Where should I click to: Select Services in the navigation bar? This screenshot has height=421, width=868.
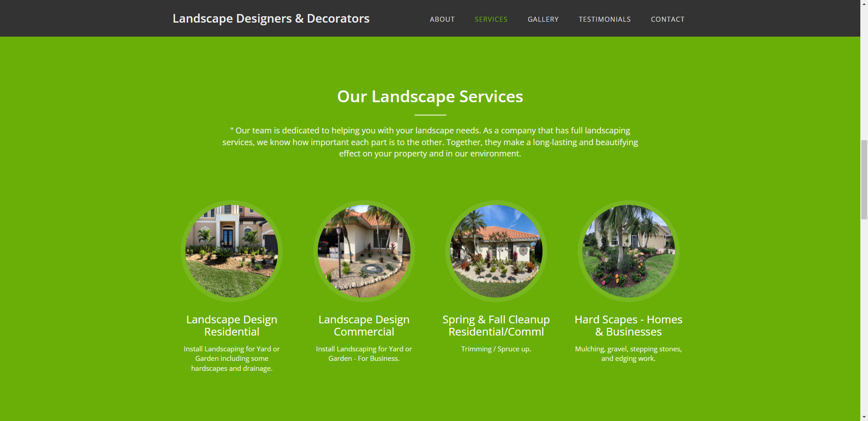coord(491,19)
